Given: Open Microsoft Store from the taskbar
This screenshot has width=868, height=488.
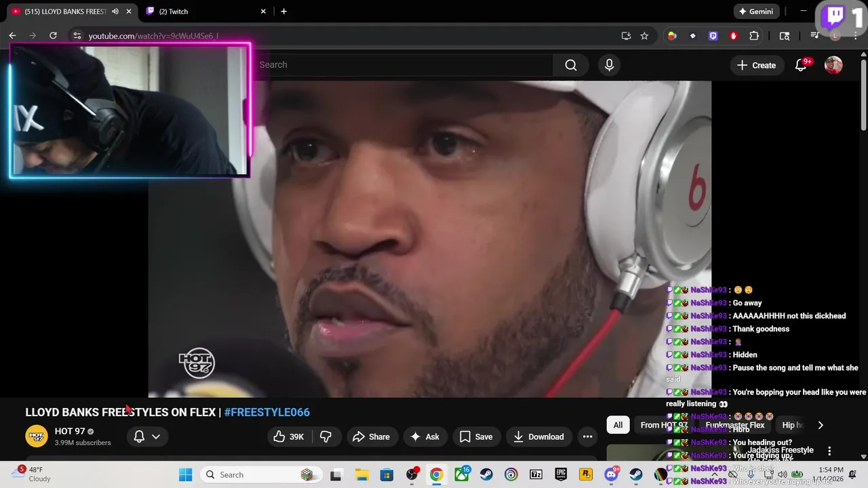Looking at the screenshot, I should click(386, 474).
